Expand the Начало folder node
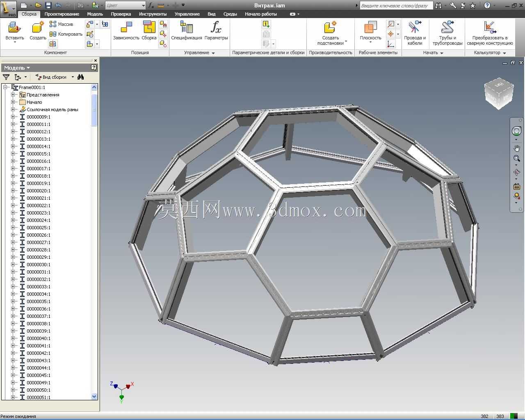Image resolution: width=525 pixels, height=420 pixels. pyautogui.click(x=13, y=102)
